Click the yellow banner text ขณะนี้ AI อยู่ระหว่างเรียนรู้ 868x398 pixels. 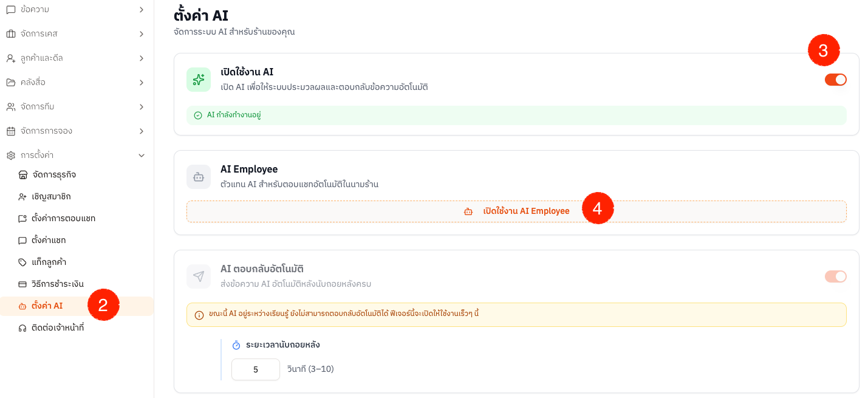(x=344, y=314)
